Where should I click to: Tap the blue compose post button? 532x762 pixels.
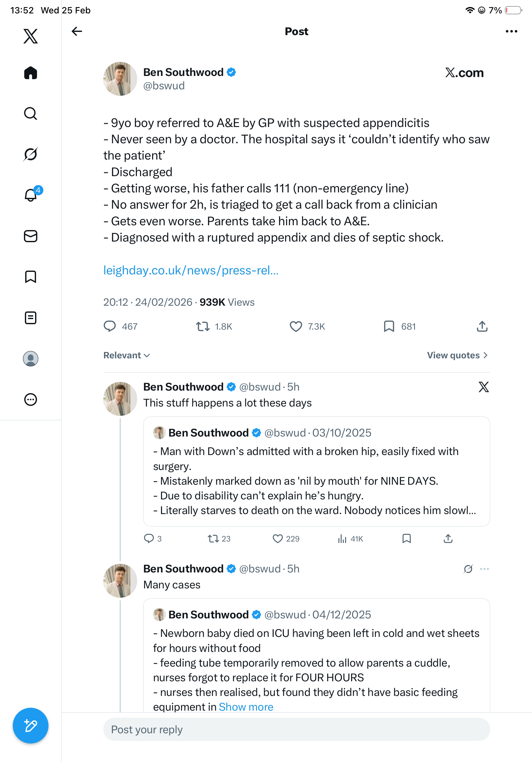pos(31,726)
